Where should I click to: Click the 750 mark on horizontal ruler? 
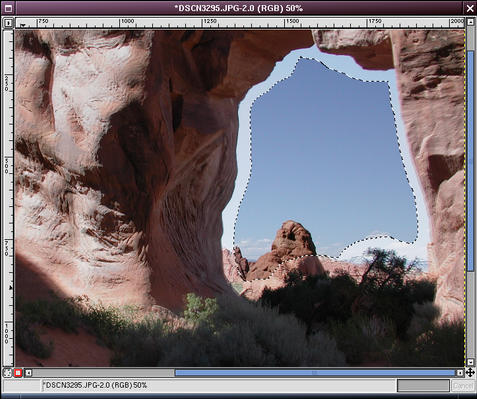(x=43, y=21)
